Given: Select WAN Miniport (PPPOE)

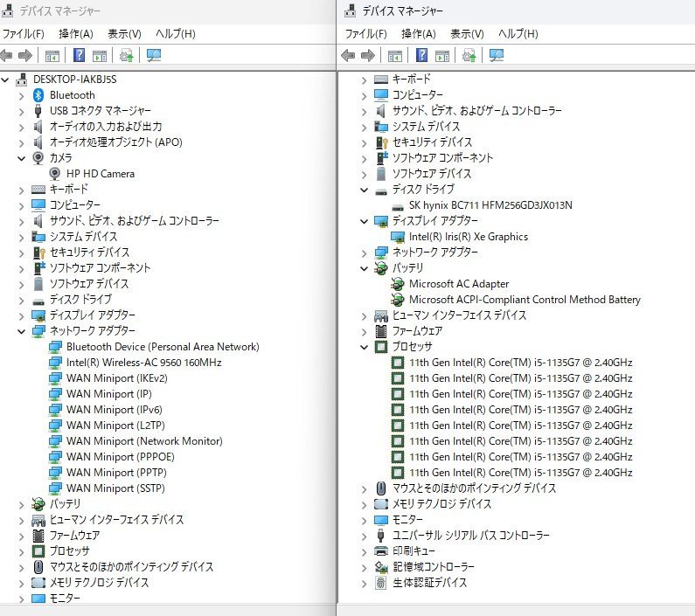Looking at the screenshot, I should 121,457.
